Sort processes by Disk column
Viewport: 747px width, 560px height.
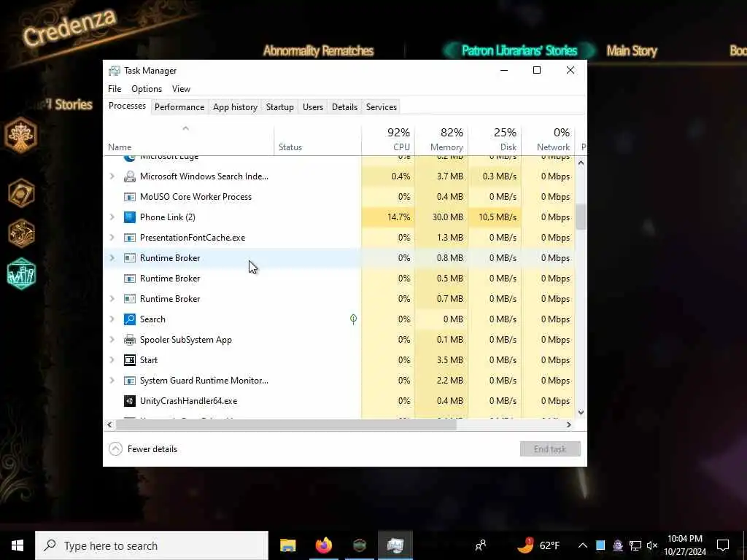[x=495, y=139]
